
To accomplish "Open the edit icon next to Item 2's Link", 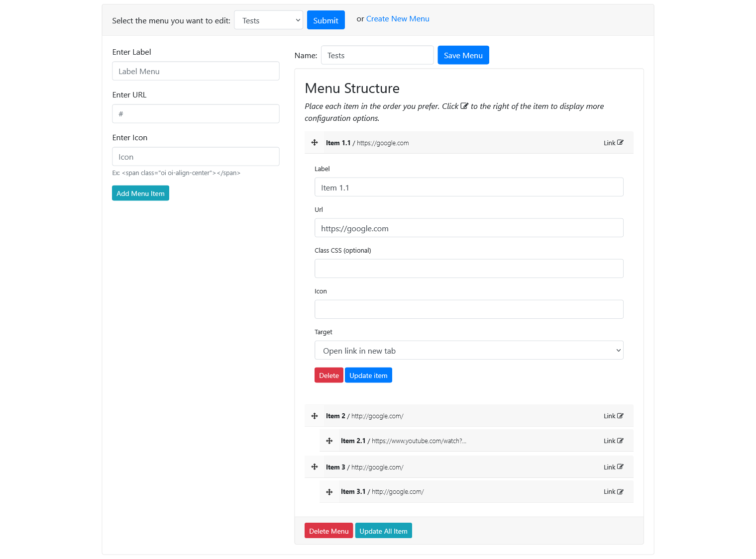I will point(620,416).
